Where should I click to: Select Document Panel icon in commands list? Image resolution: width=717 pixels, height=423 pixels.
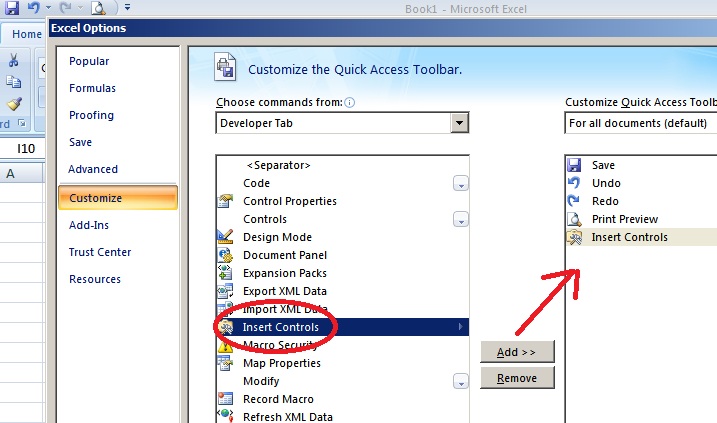225,255
